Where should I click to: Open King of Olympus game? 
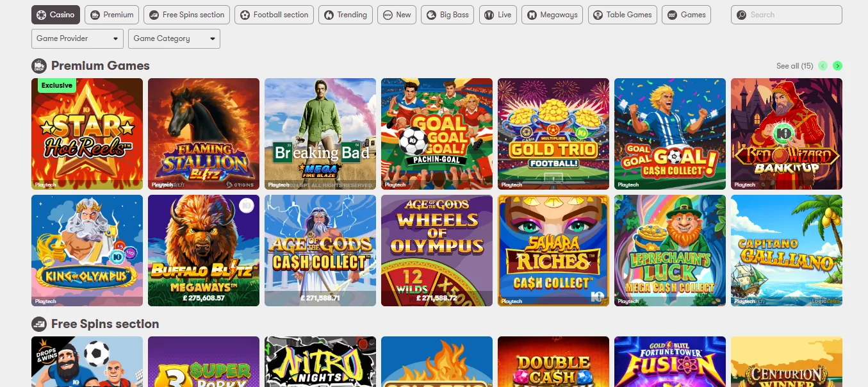pyautogui.click(x=87, y=251)
